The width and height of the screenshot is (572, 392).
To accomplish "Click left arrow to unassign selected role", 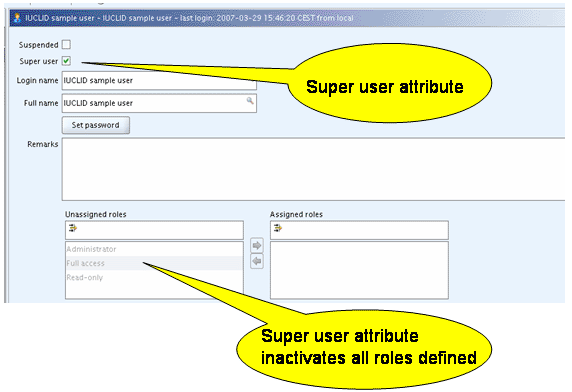I will (257, 261).
